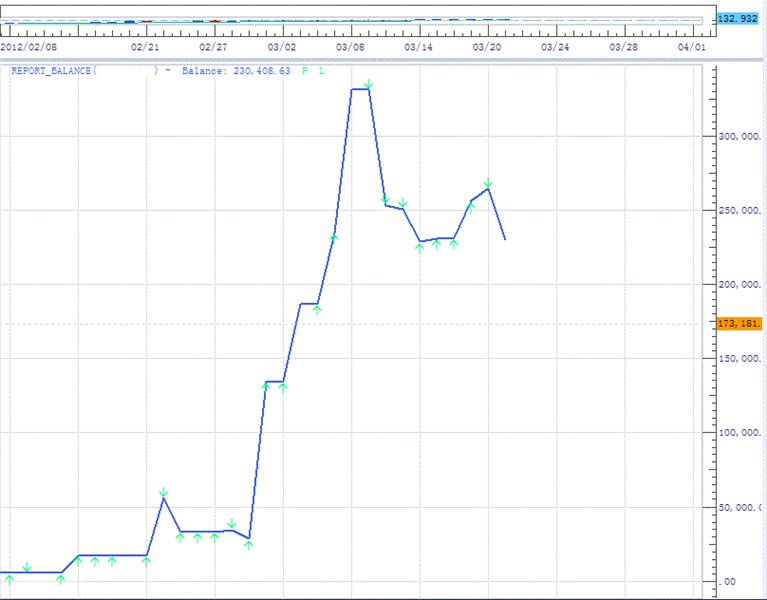Click the up arrow just before the big jump

coord(248,544)
